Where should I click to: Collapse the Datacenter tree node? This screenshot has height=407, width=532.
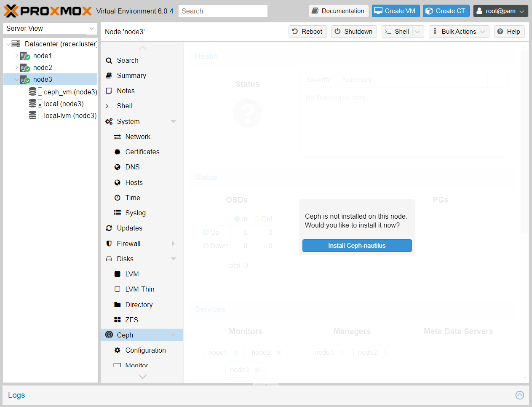(8, 44)
